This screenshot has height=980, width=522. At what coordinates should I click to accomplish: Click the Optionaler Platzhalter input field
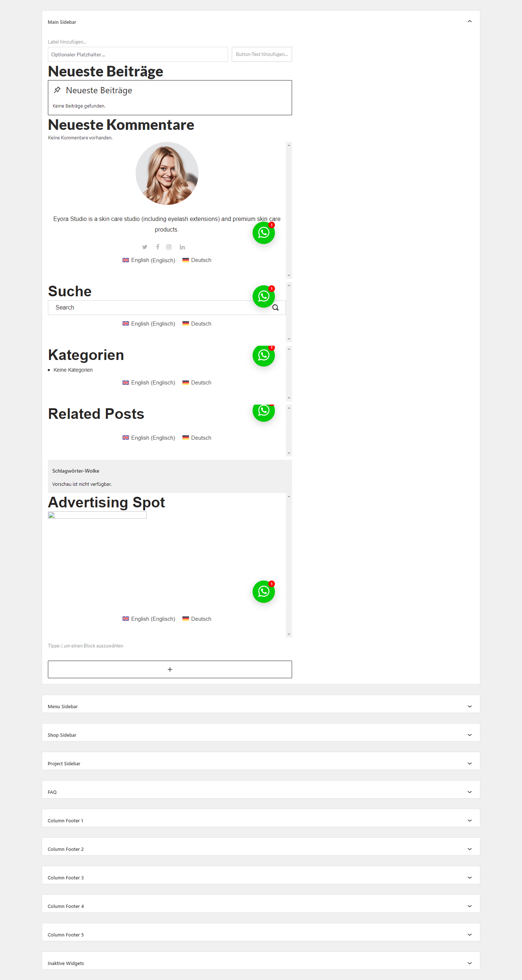point(138,55)
